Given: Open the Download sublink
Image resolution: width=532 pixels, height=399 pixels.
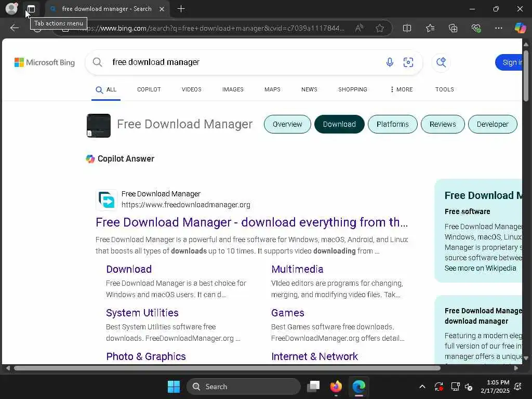Looking at the screenshot, I should [129, 269].
